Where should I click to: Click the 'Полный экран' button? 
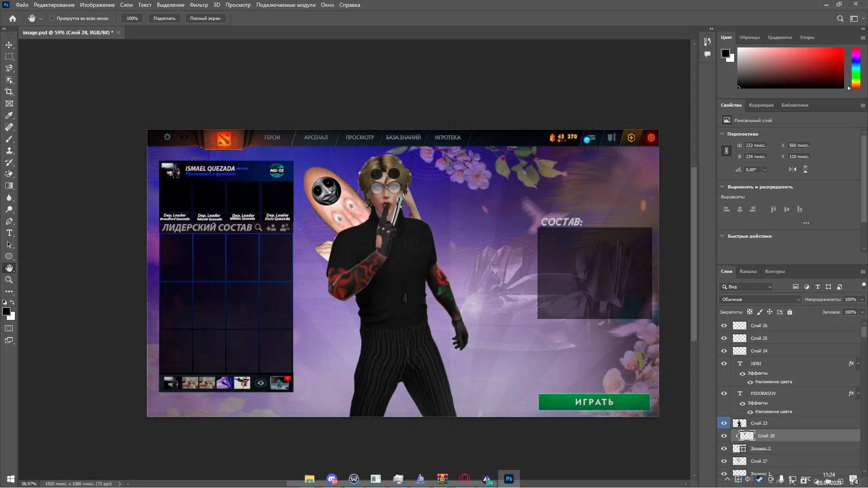point(205,19)
